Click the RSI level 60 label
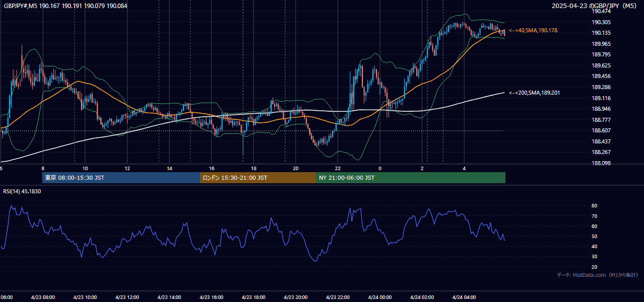This screenshot has height=302, width=644. click(x=595, y=226)
